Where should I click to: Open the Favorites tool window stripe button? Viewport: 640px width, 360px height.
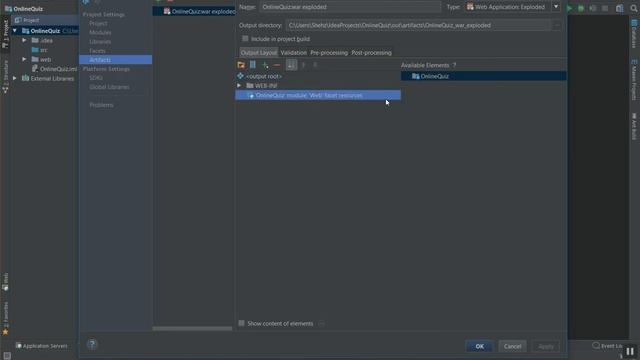tap(5, 319)
